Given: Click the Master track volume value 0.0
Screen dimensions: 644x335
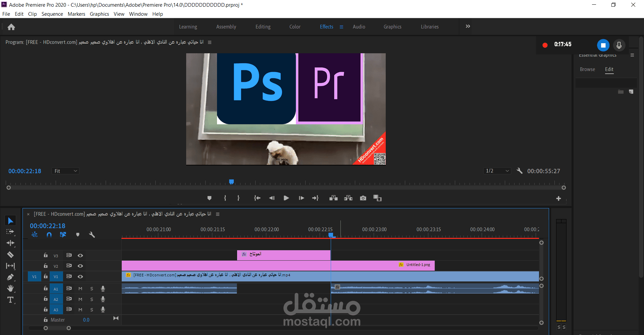Looking at the screenshot, I should tap(86, 320).
